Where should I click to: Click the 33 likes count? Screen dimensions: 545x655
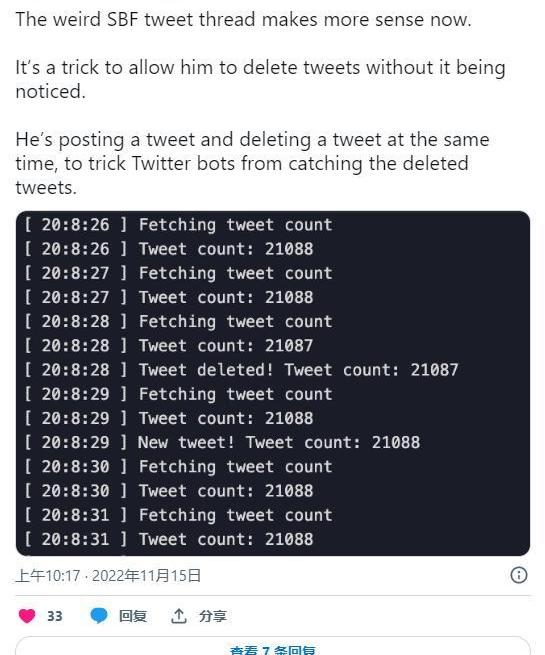tap(55, 616)
